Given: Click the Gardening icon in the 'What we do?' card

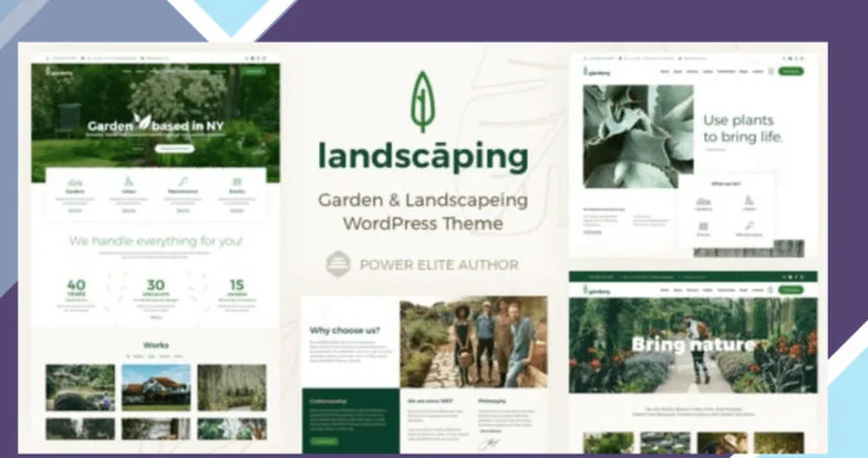Looking at the screenshot, I should pyautogui.click(x=703, y=202).
